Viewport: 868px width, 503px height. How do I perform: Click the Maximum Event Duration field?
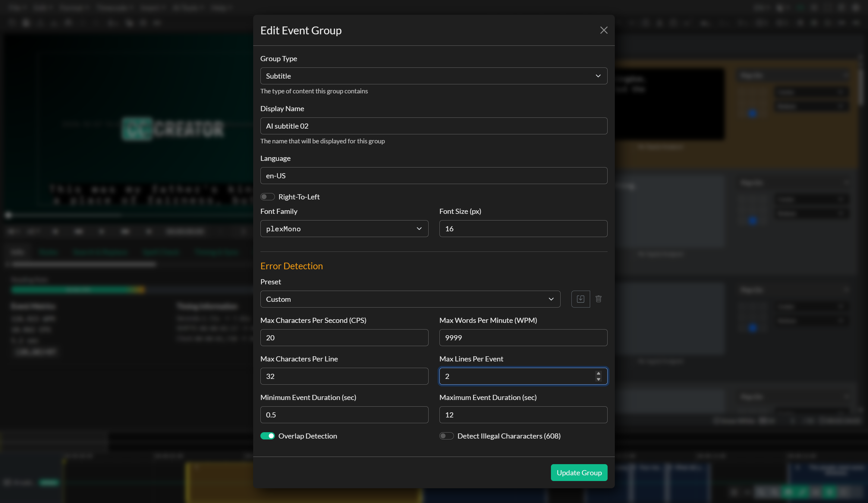point(523,414)
